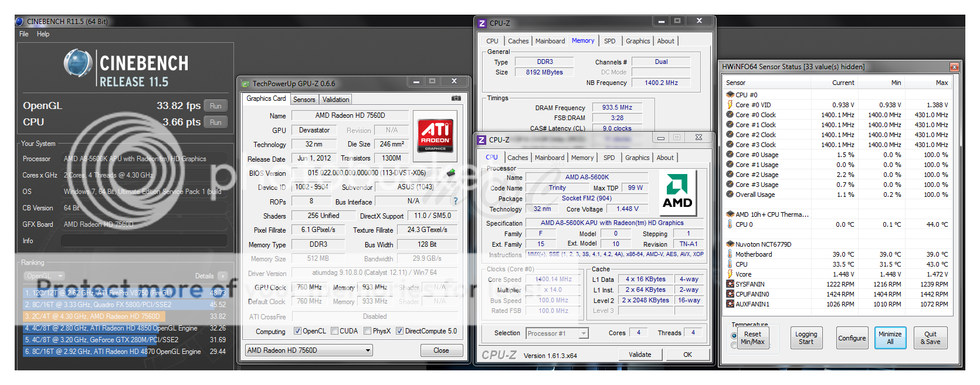Open the Memory tab in front CPU-Z
This screenshot has height=385, width=980.
tap(582, 158)
